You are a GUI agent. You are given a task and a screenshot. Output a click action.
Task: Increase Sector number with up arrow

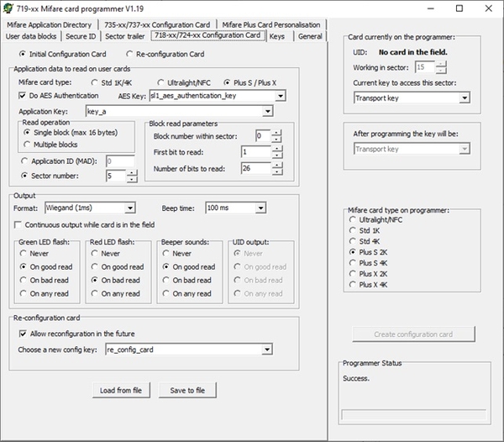click(x=132, y=173)
